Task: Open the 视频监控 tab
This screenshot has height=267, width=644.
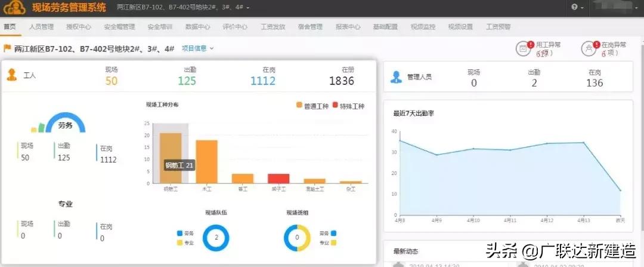Action: 423,27
